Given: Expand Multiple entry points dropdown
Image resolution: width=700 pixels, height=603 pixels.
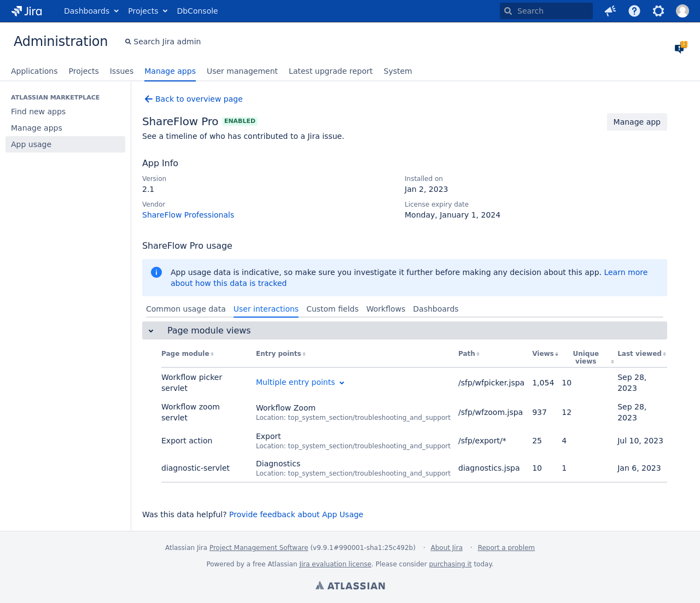Looking at the screenshot, I should (300, 382).
